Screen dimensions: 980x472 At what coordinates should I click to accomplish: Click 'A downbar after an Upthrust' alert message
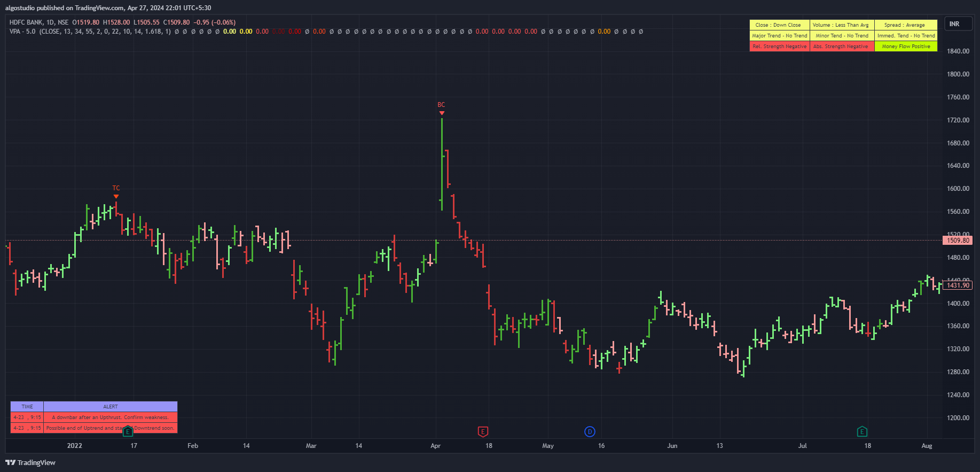pyautogui.click(x=111, y=417)
